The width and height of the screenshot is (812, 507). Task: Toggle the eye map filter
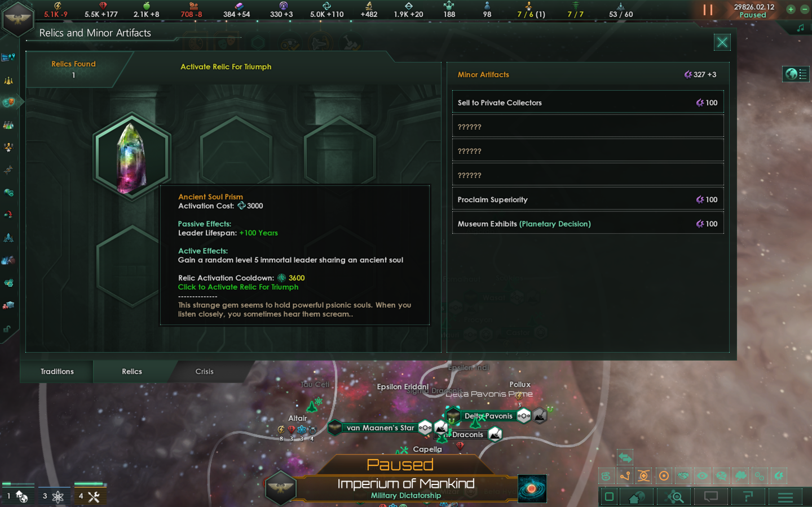[x=702, y=475]
